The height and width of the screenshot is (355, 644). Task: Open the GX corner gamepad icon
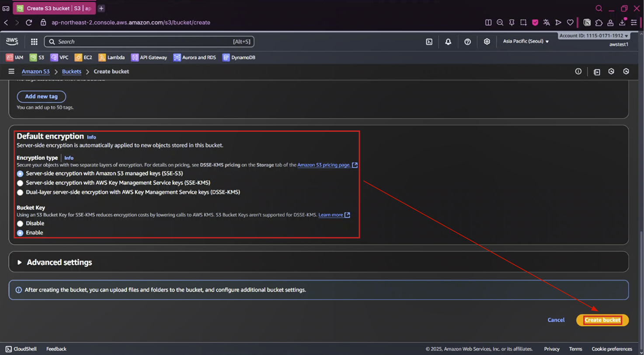pyautogui.click(x=6, y=8)
